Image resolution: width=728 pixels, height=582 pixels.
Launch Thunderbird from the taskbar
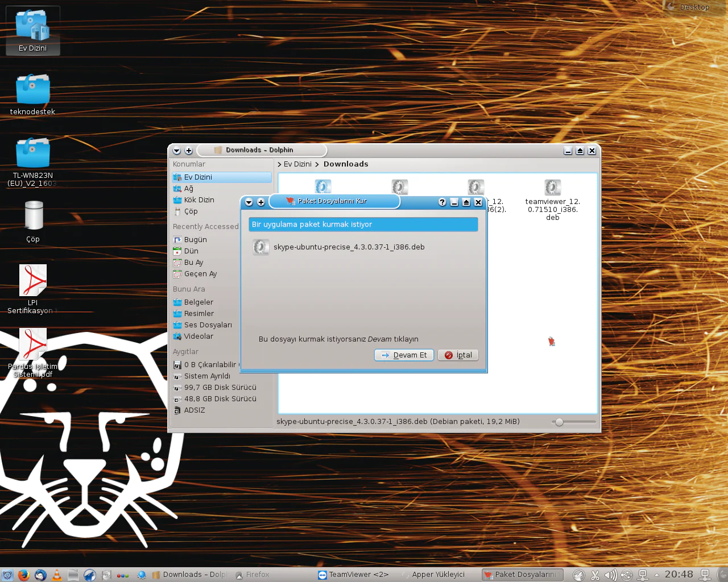[x=40, y=575]
